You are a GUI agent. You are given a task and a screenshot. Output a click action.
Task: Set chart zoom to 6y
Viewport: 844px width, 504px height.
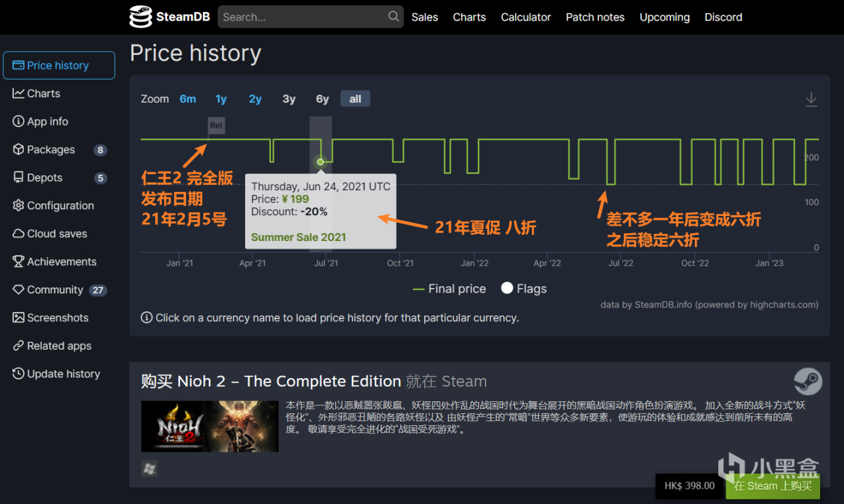point(323,99)
